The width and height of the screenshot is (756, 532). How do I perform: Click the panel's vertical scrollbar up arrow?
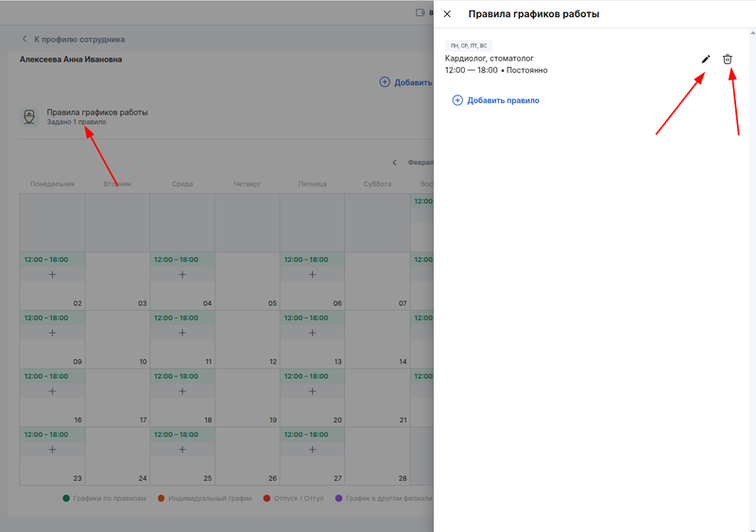[752, 33]
